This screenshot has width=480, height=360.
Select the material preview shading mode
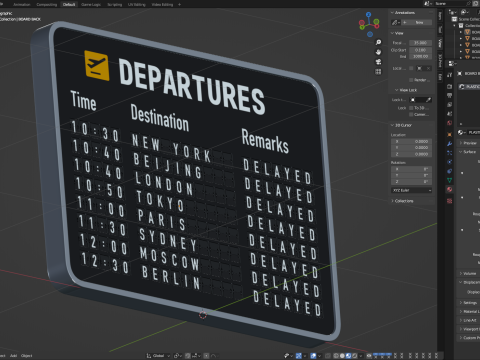[349, 356]
